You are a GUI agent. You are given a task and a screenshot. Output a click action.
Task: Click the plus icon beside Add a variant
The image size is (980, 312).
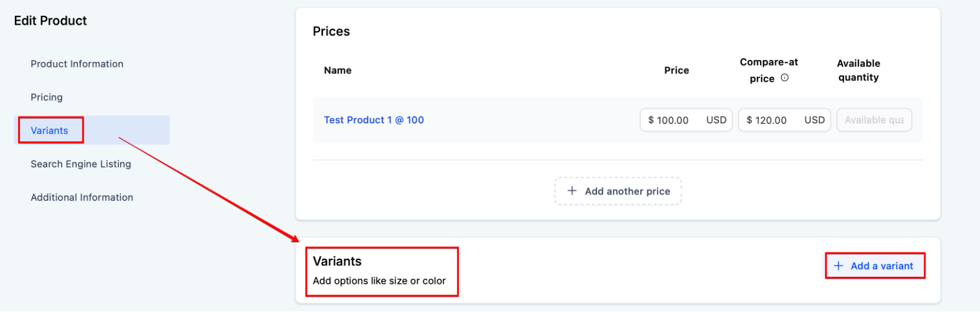[838, 266]
